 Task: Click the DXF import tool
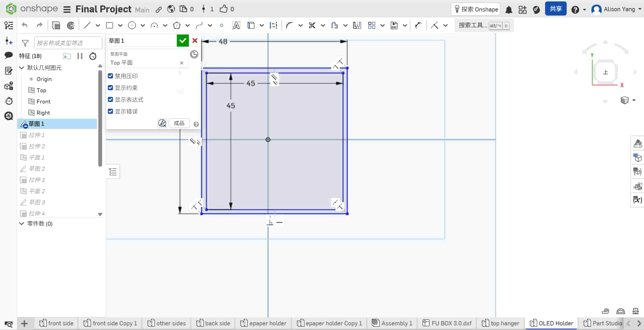point(394,25)
